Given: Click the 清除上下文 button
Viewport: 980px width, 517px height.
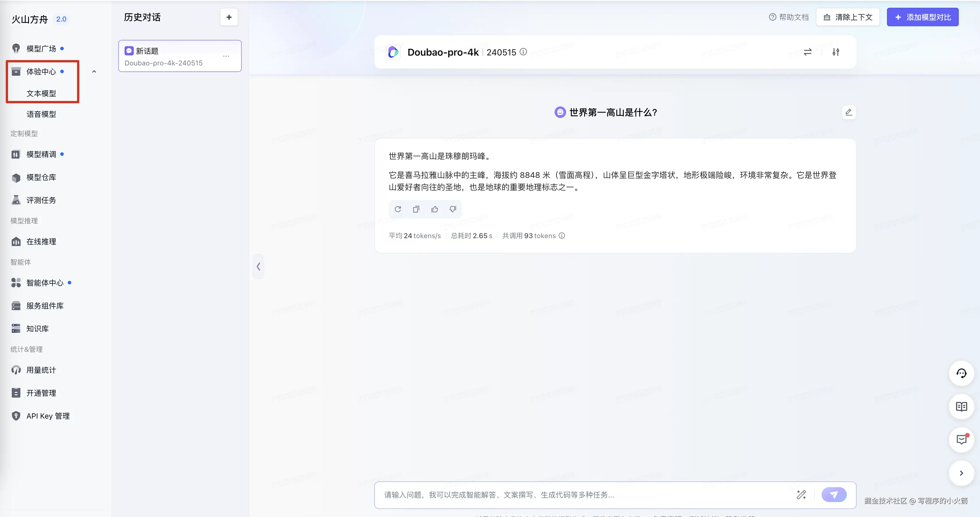Looking at the screenshot, I should (848, 17).
